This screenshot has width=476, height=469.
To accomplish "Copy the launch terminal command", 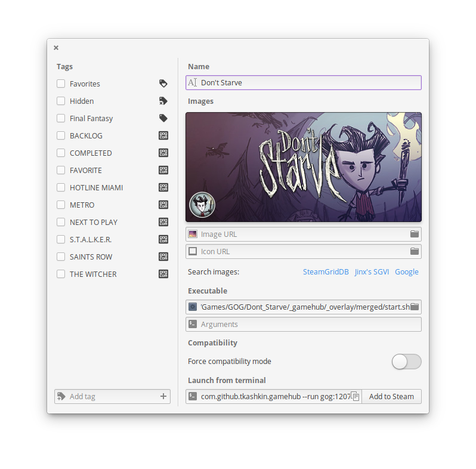I will point(355,396).
